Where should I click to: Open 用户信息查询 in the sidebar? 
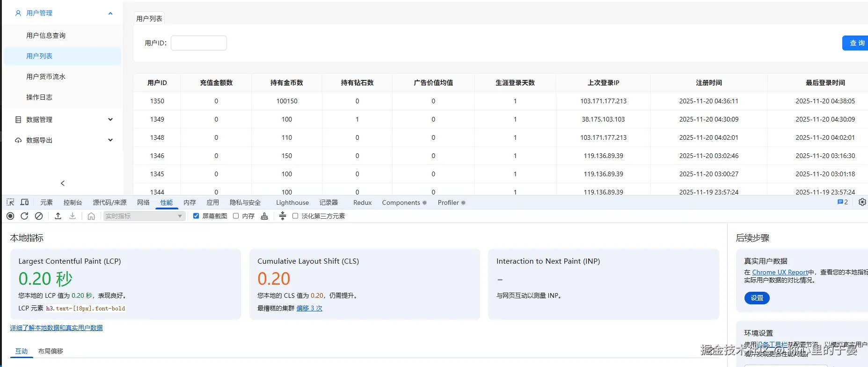46,36
